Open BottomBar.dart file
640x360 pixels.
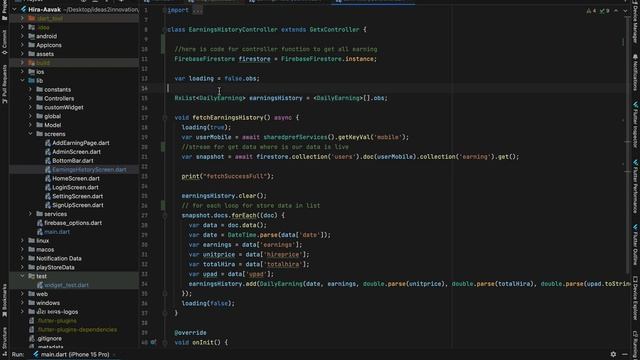pyautogui.click(x=73, y=161)
